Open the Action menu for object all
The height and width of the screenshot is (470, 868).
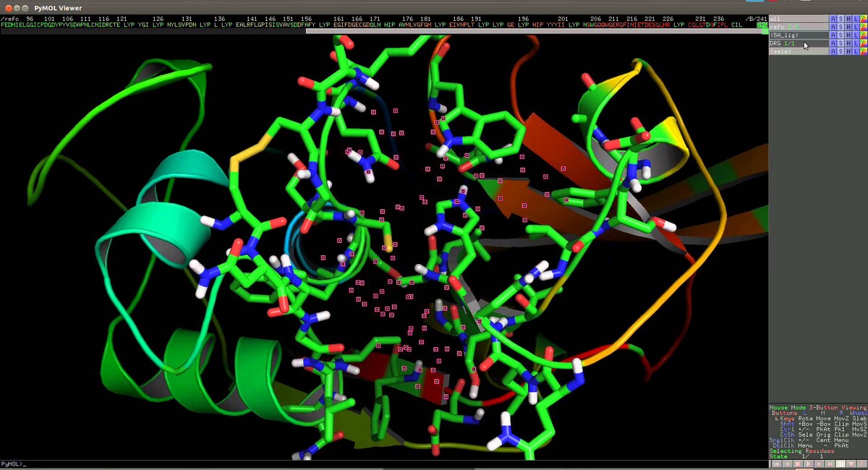click(x=833, y=19)
